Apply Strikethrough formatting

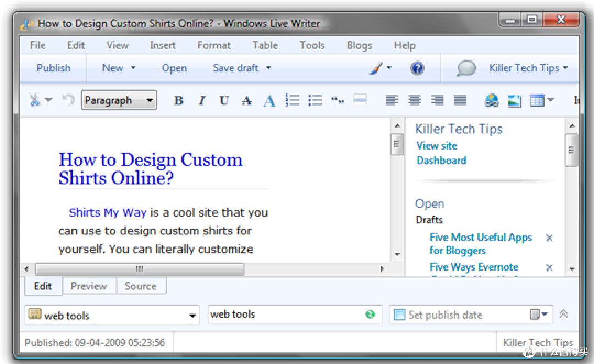(246, 101)
